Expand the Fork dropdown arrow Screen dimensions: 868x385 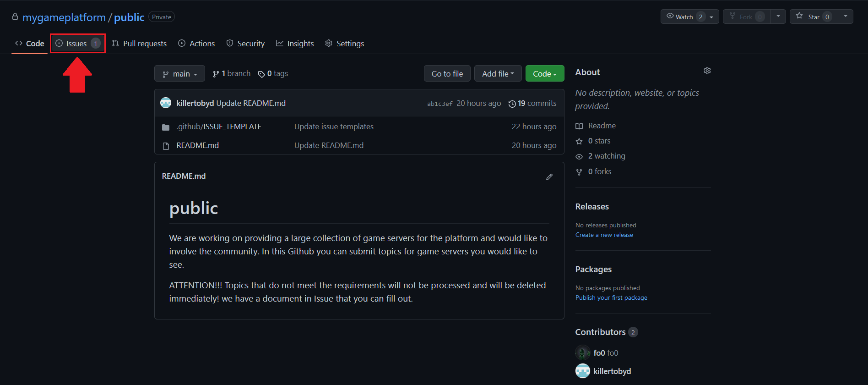tap(778, 16)
